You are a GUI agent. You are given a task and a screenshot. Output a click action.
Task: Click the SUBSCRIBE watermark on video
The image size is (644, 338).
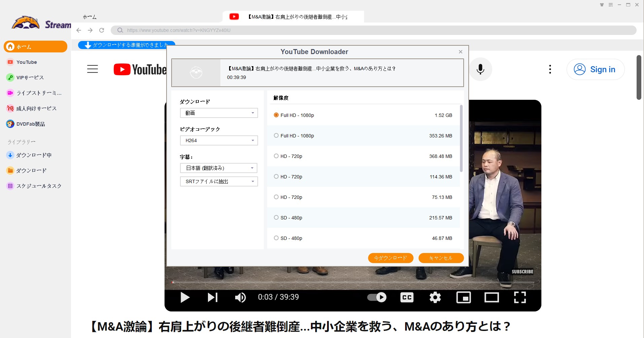(x=522, y=272)
